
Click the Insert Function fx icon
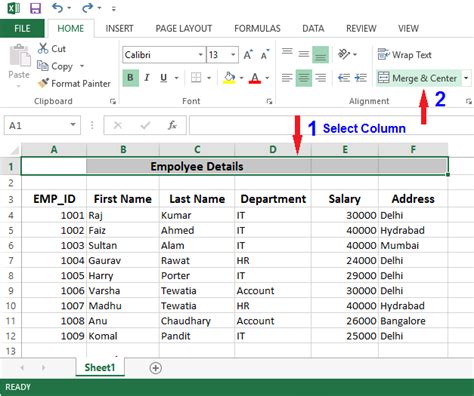pyautogui.click(x=172, y=125)
